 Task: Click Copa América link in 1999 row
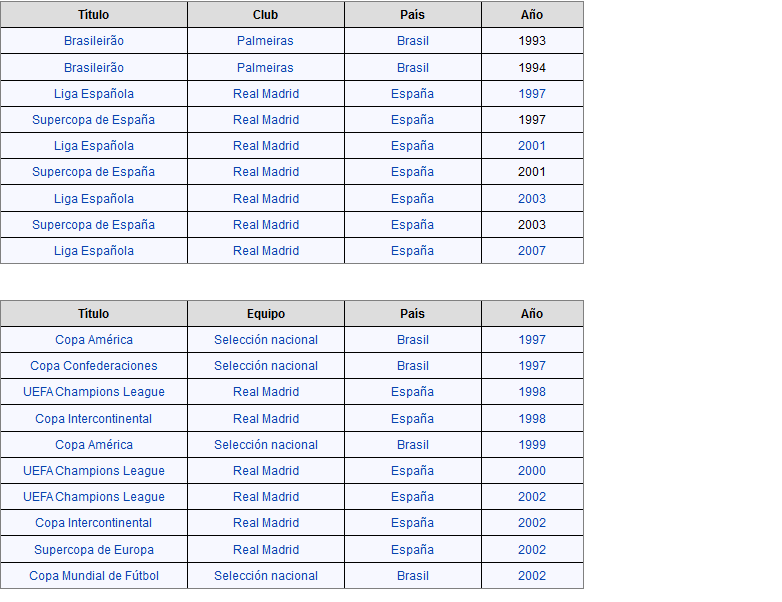click(x=94, y=445)
